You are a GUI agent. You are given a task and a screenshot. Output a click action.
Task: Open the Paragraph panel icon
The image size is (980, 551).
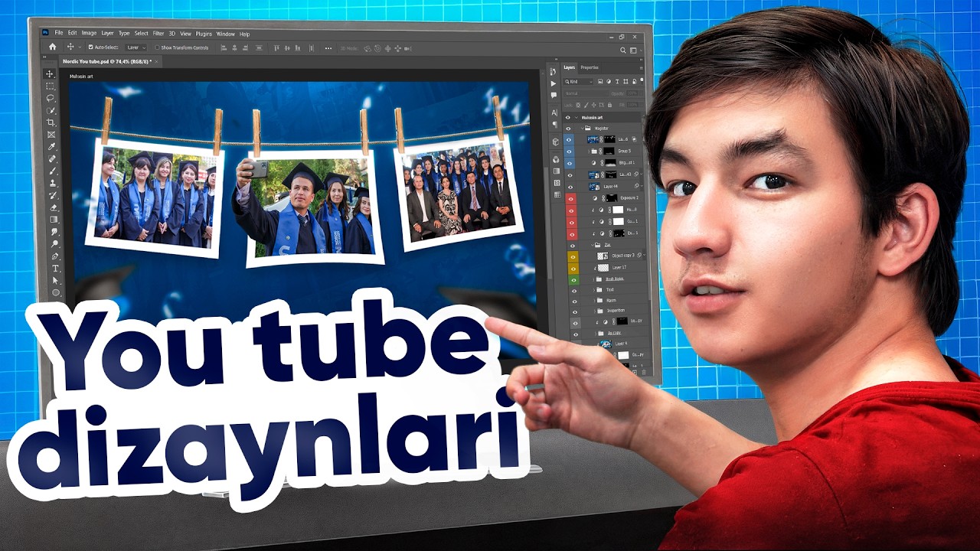(x=554, y=124)
